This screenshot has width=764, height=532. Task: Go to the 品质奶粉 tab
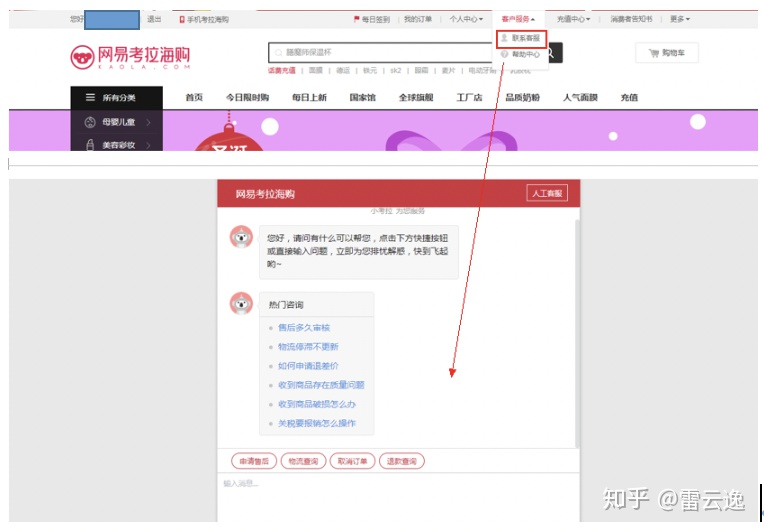(522, 97)
